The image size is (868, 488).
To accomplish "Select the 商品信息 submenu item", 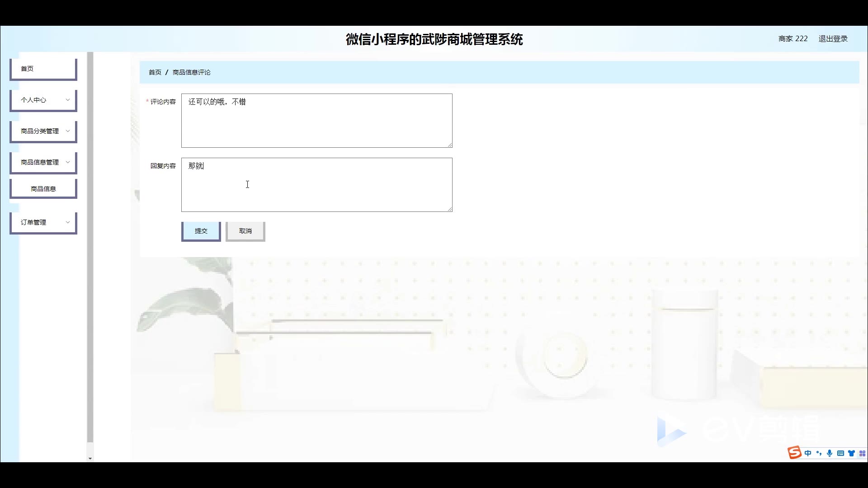I will (x=43, y=189).
